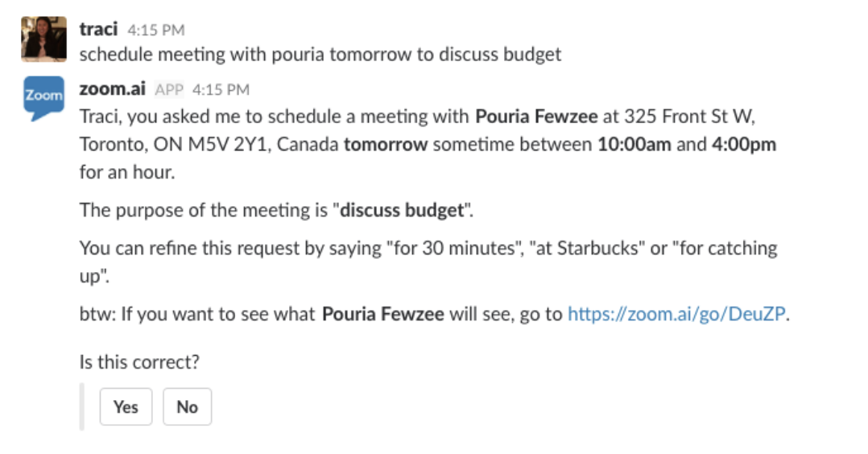The width and height of the screenshot is (868, 454).
Task: Click bold Pouria Fewzee in first paragraph
Action: (x=536, y=116)
